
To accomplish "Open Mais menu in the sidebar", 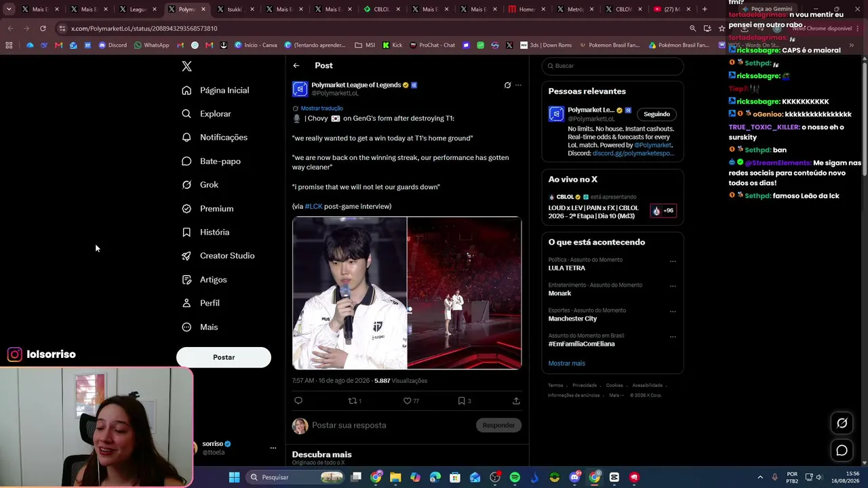I will tap(200, 327).
